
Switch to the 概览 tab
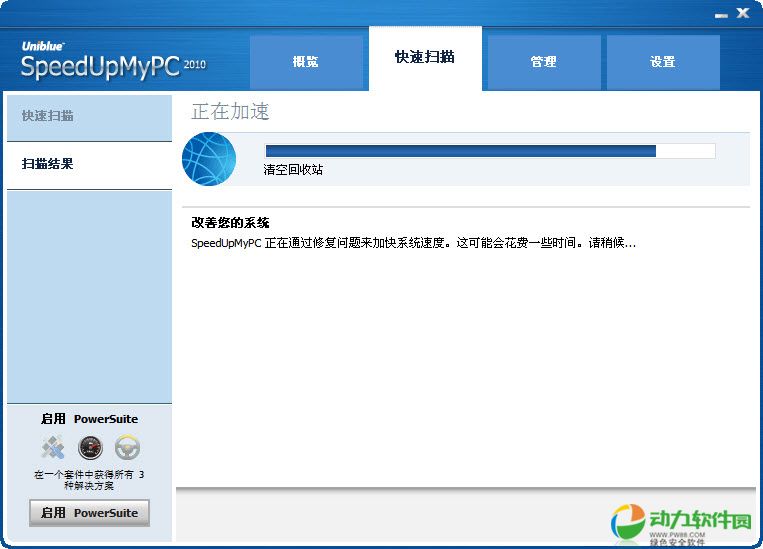coord(306,62)
